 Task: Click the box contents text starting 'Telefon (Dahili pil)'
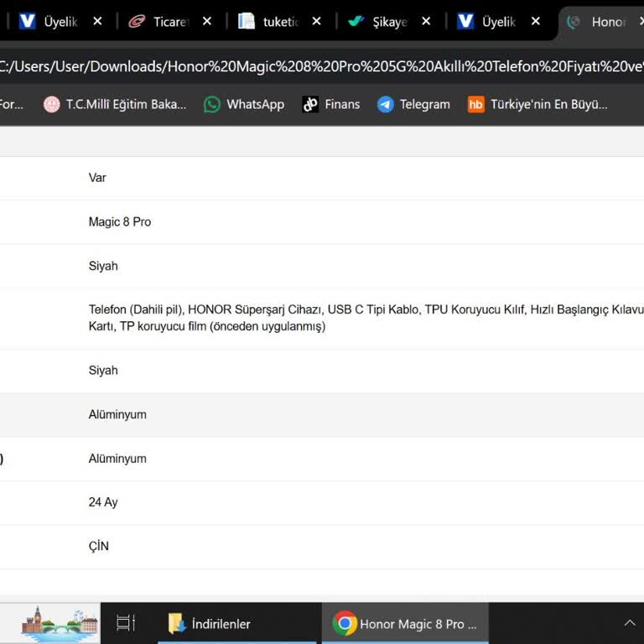366,318
